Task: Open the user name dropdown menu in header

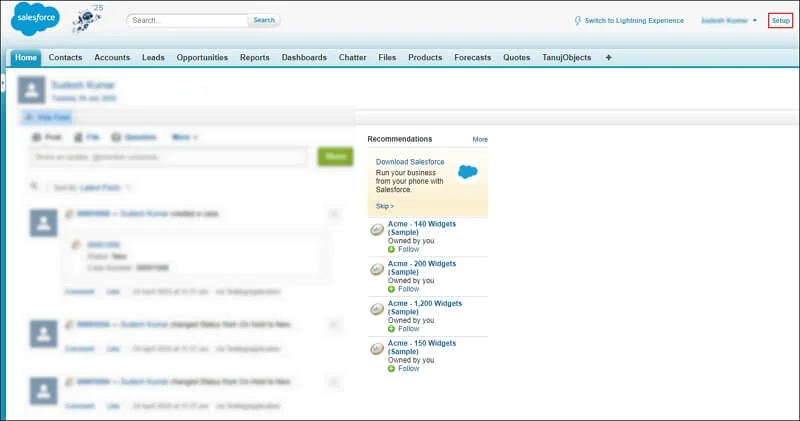Action: pos(729,20)
